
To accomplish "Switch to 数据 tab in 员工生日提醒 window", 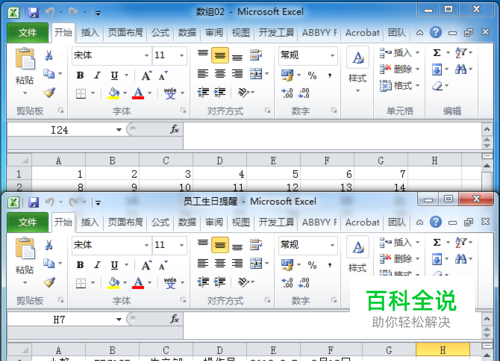I will click(187, 222).
